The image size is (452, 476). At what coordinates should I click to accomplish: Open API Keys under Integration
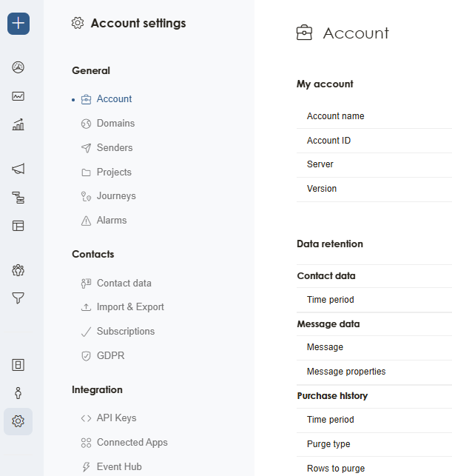point(116,418)
